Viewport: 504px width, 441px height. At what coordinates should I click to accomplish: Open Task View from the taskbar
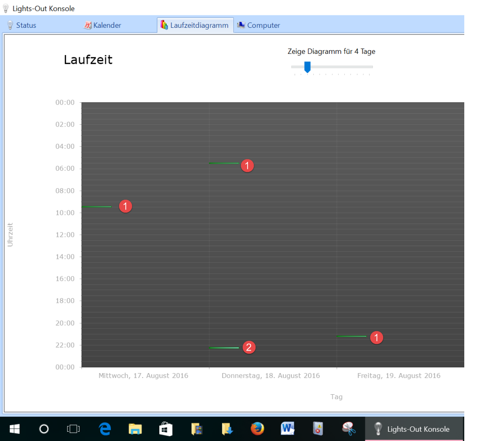tap(73, 429)
